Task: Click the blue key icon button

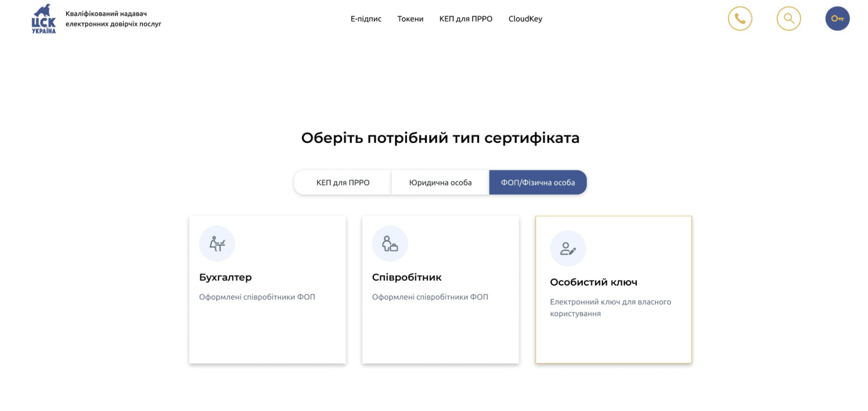Action: [837, 19]
